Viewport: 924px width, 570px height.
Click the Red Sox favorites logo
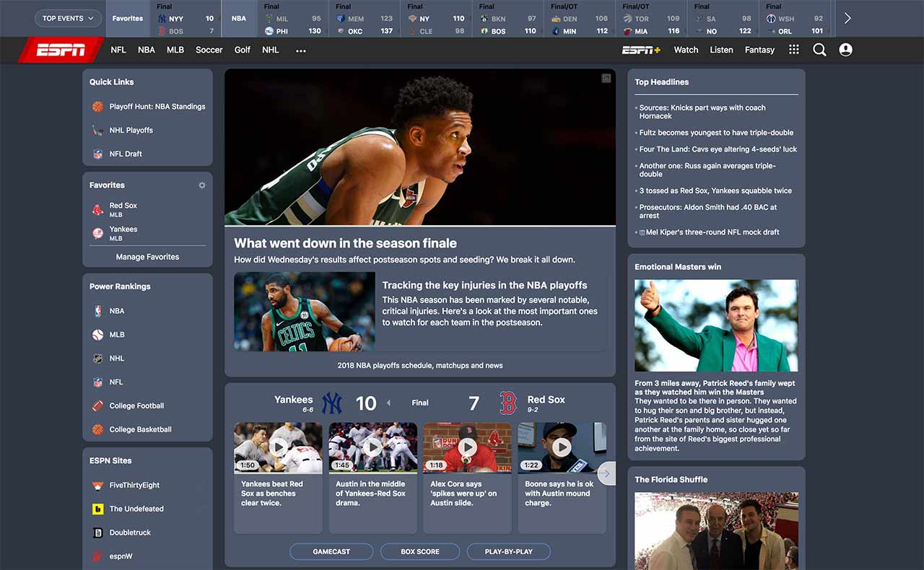point(97,210)
